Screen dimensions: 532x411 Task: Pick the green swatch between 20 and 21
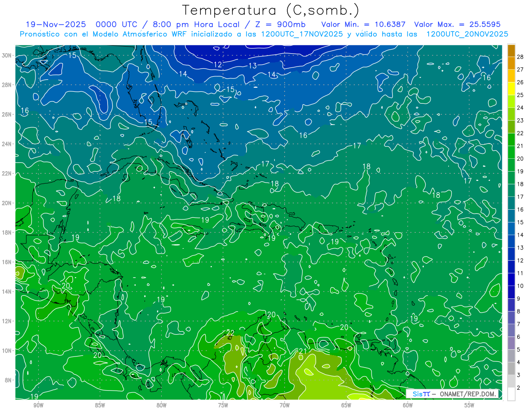click(x=511, y=152)
